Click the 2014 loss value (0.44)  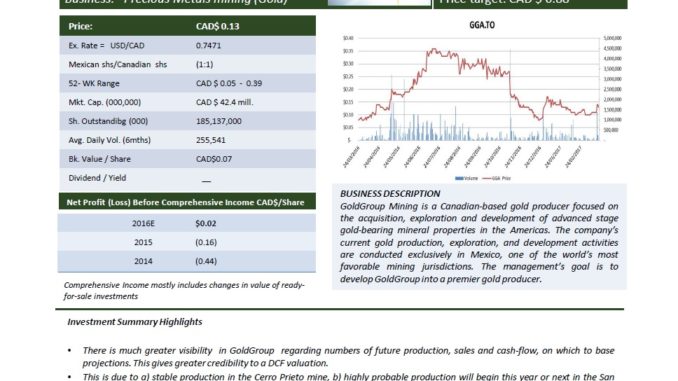206,261
